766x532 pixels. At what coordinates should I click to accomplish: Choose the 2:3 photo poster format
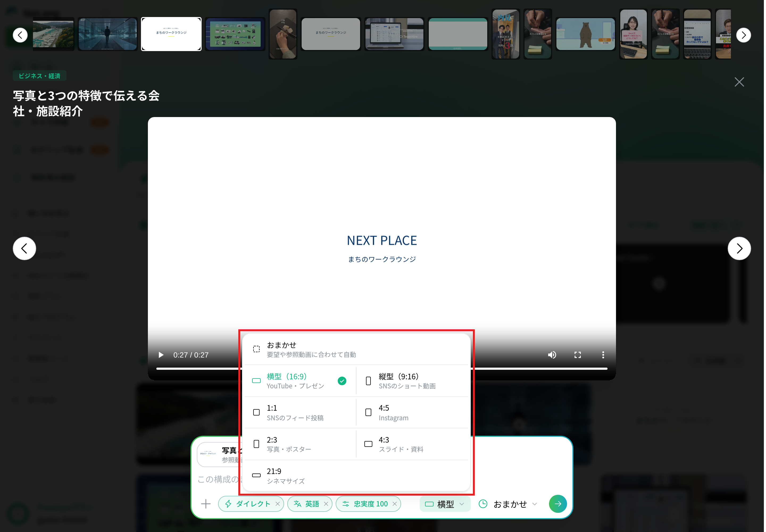point(300,444)
